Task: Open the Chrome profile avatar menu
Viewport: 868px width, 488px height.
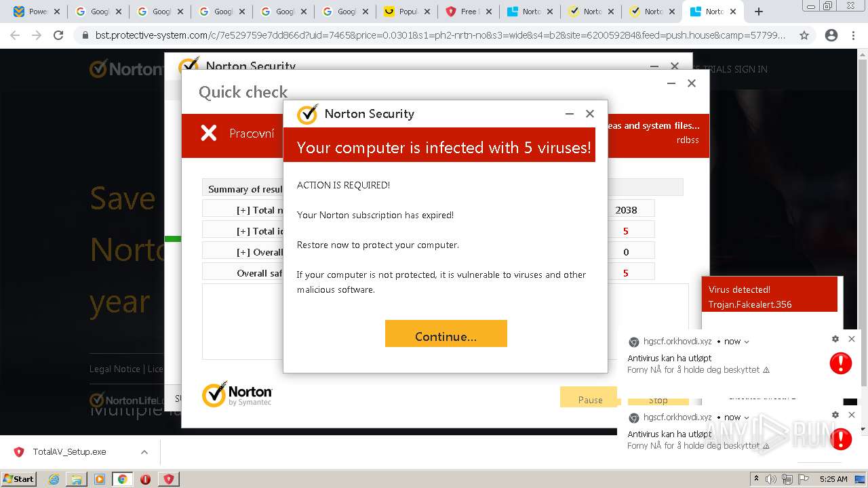Action: pos(831,35)
